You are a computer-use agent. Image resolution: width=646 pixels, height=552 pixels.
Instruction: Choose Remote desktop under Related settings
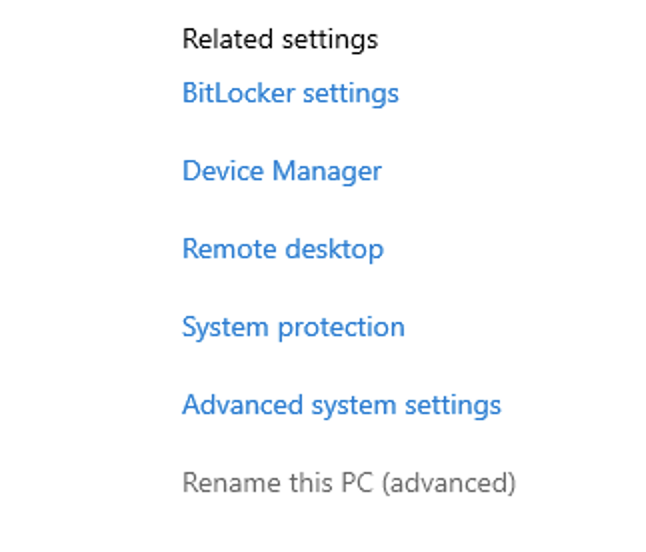(x=283, y=250)
